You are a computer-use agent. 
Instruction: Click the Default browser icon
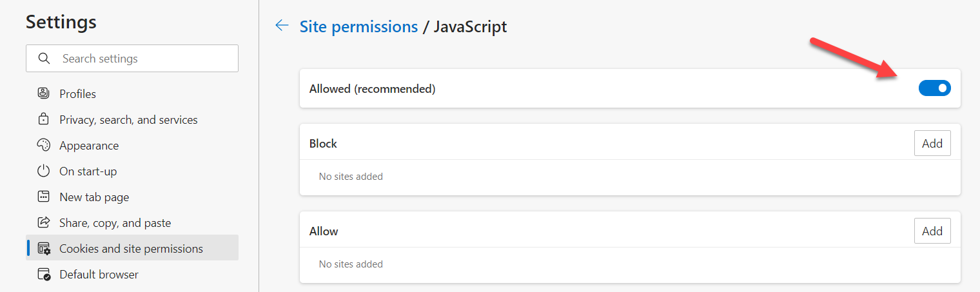[x=44, y=274]
